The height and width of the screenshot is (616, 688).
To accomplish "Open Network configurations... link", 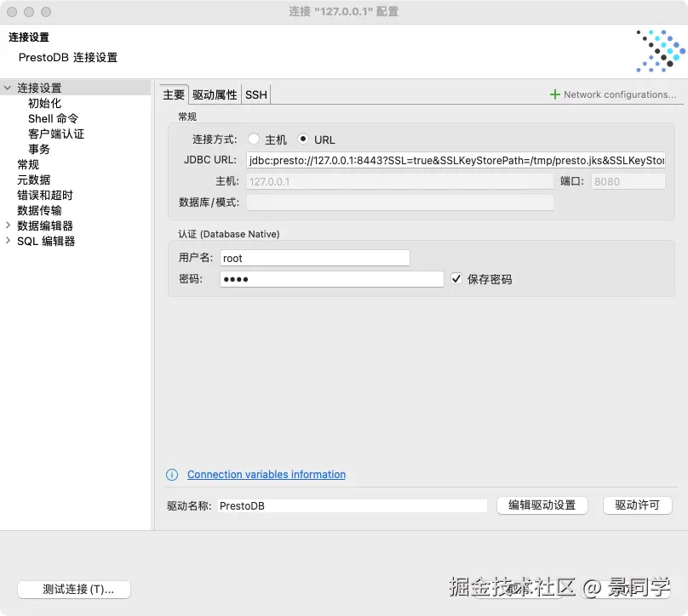I will coord(620,94).
